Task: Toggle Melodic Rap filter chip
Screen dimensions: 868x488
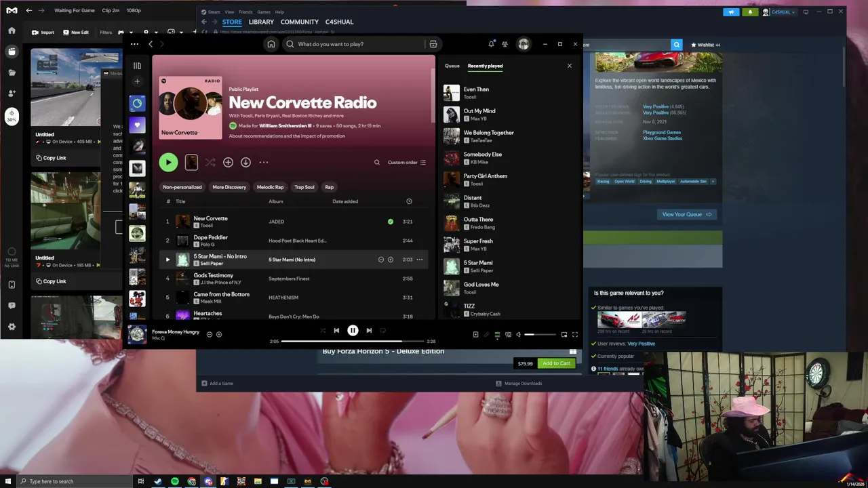Action: coord(270,187)
